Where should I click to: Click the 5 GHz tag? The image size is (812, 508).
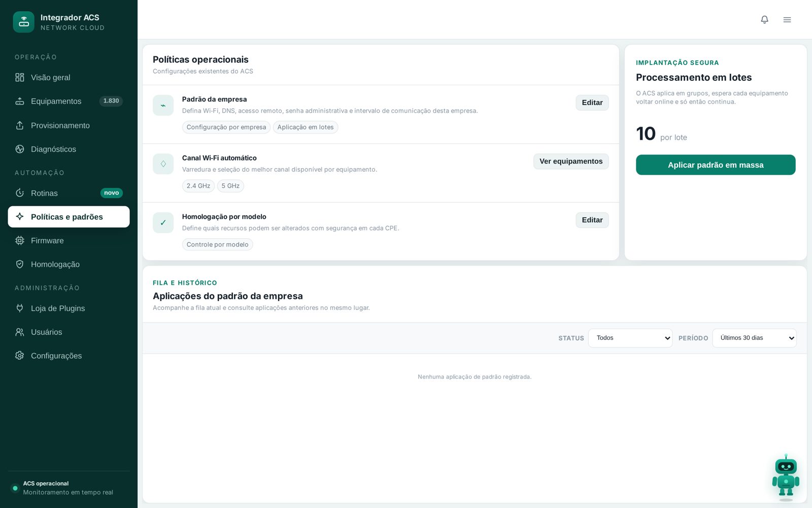[230, 186]
